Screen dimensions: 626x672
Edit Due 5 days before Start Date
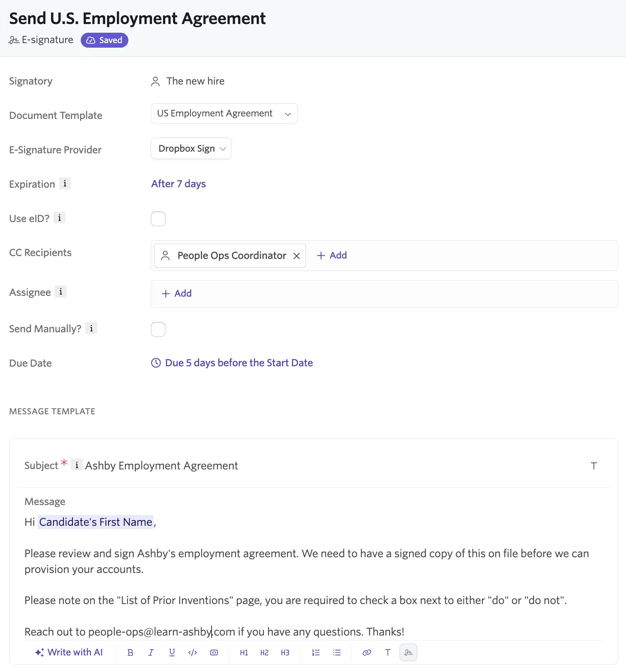pos(232,363)
